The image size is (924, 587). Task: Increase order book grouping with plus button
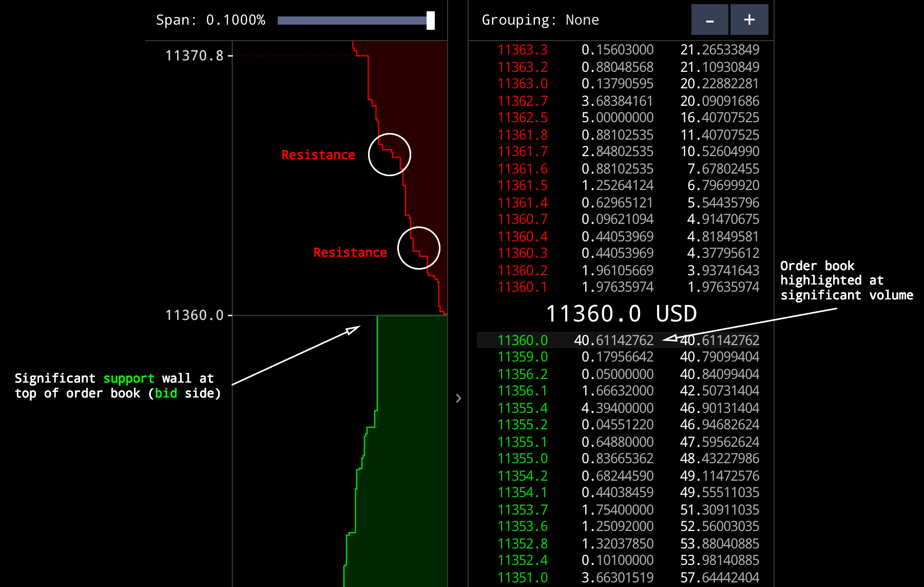(x=749, y=20)
